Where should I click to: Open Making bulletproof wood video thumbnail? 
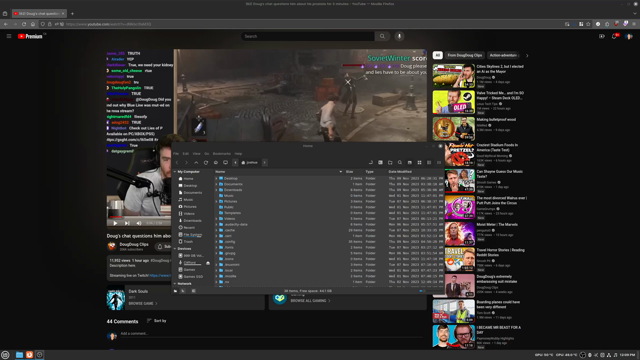point(454,129)
